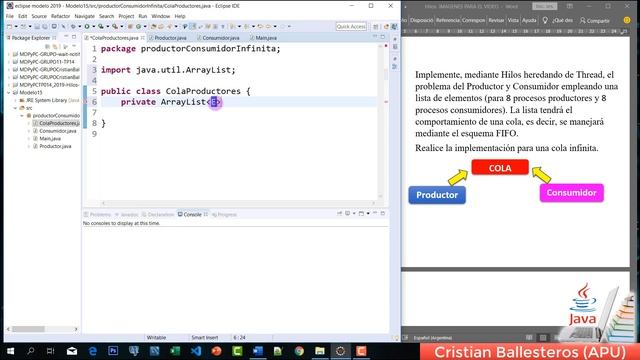Select Main.java in Package Explorer tree

pos(47,139)
